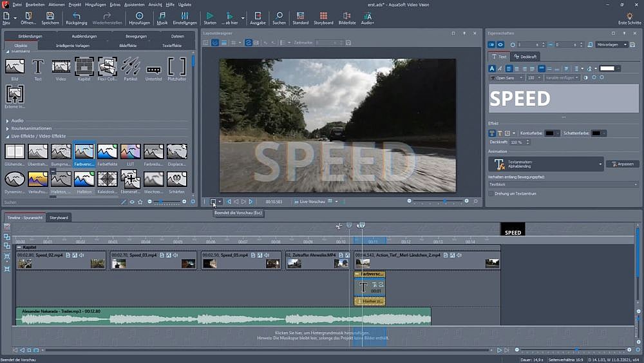Select the Partikel object in toolbox
This screenshot has height=363, width=644.
130,67
